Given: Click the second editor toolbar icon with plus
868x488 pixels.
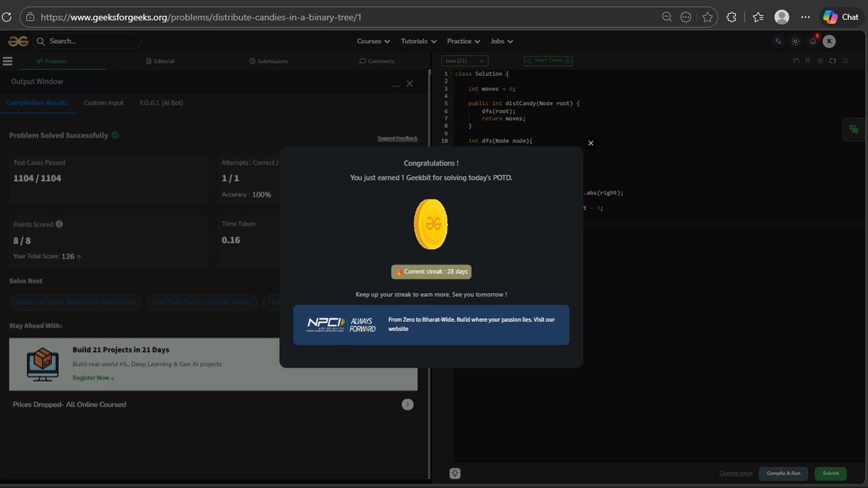Looking at the screenshot, I should (808, 61).
